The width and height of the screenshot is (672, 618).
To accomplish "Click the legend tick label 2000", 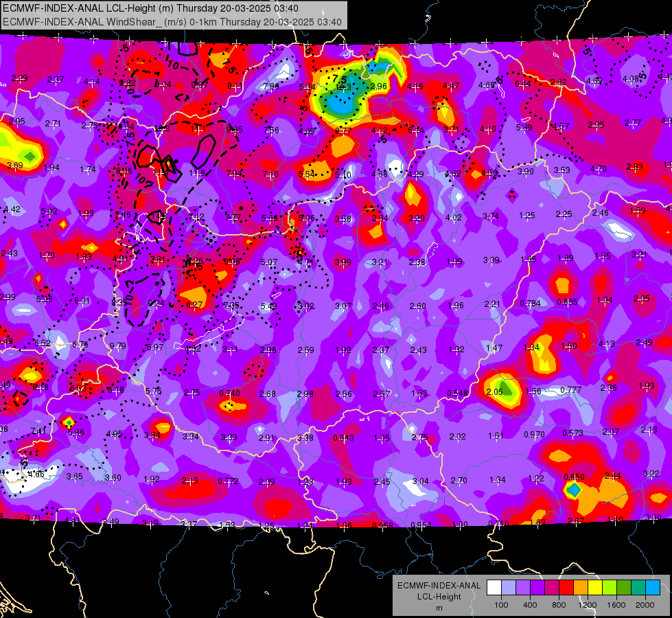I will (x=645, y=605).
